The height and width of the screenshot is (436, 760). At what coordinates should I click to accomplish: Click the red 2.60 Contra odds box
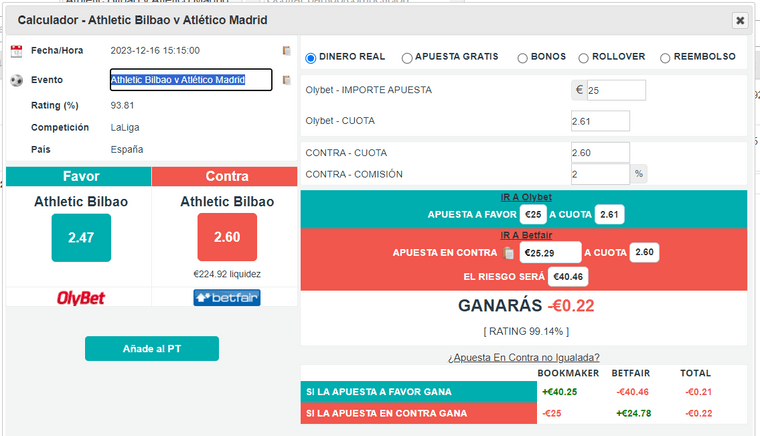[x=227, y=237]
